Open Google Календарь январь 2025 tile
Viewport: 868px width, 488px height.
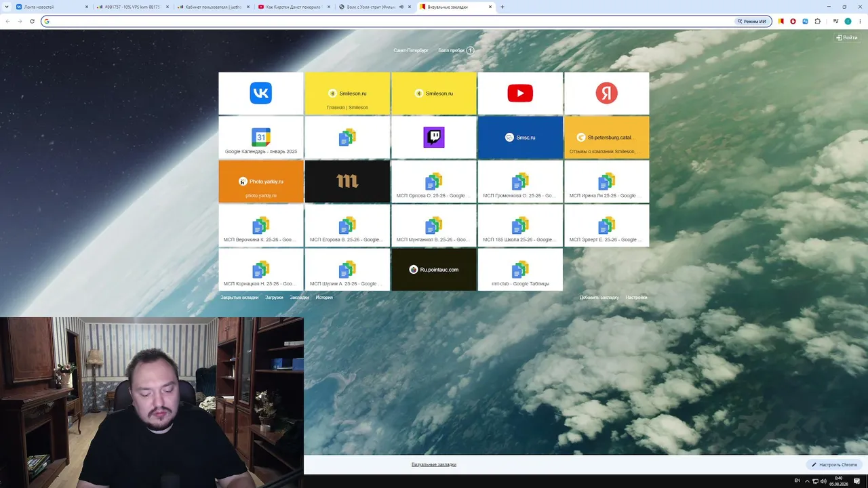pos(261,138)
